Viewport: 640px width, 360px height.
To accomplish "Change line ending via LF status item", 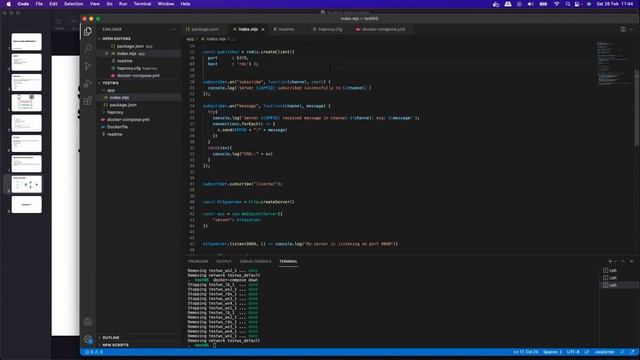I will coord(587,352).
